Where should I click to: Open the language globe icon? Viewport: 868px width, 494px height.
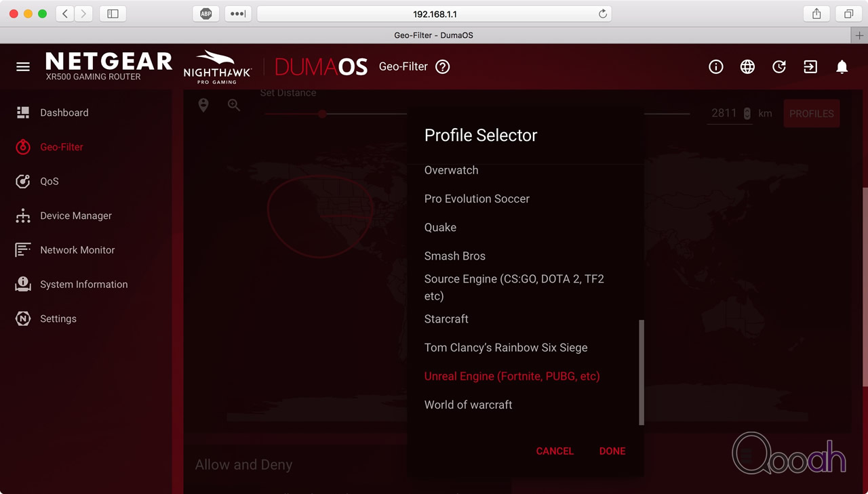coord(747,66)
